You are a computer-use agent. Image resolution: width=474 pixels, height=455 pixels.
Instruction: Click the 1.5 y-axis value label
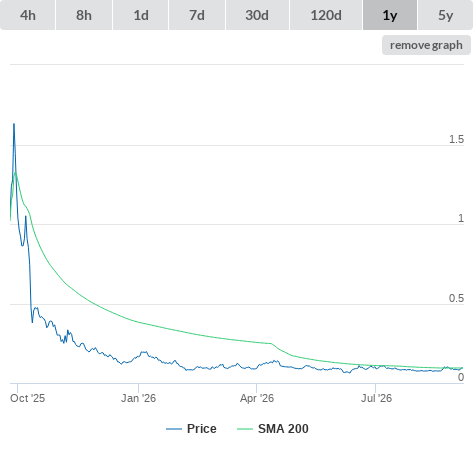[456, 139]
